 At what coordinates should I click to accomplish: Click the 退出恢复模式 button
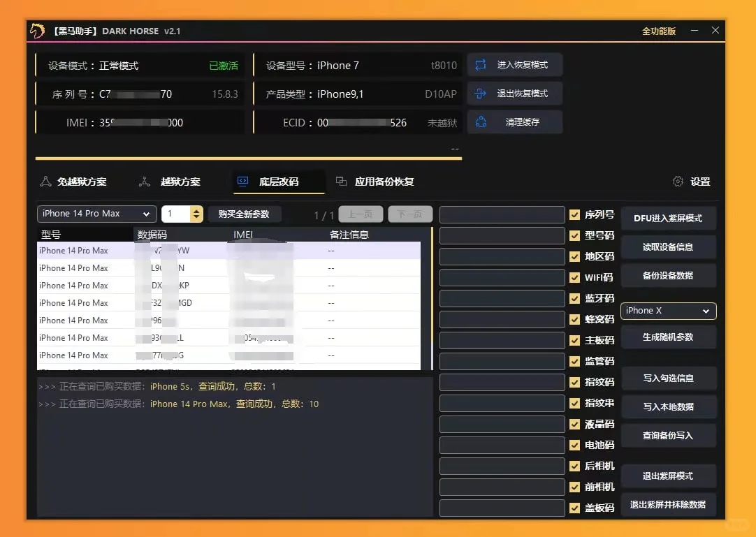click(514, 93)
